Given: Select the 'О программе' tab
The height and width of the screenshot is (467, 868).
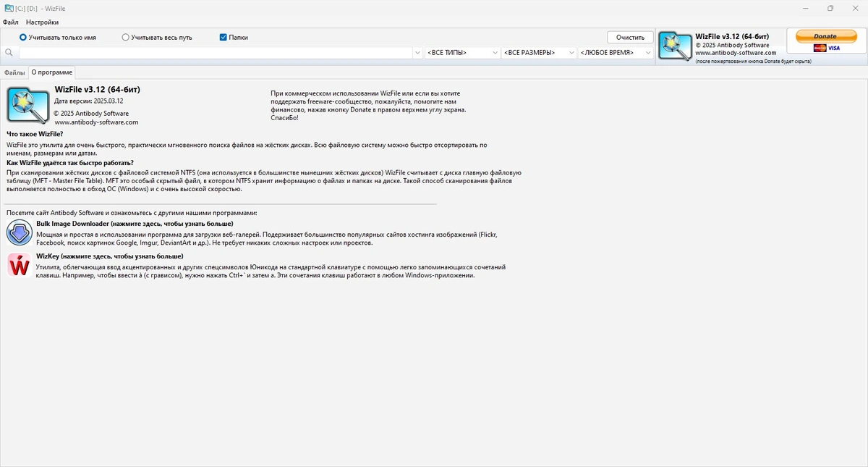Looking at the screenshot, I should click(x=51, y=72).
